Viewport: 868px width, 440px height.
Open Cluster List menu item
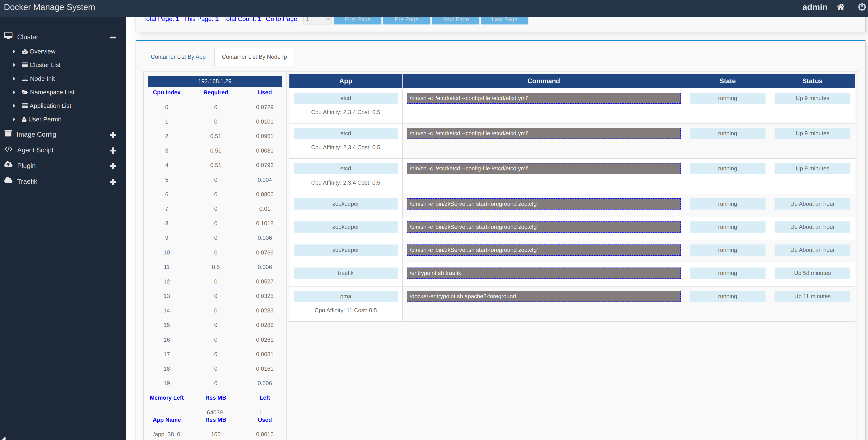(45, 65)
